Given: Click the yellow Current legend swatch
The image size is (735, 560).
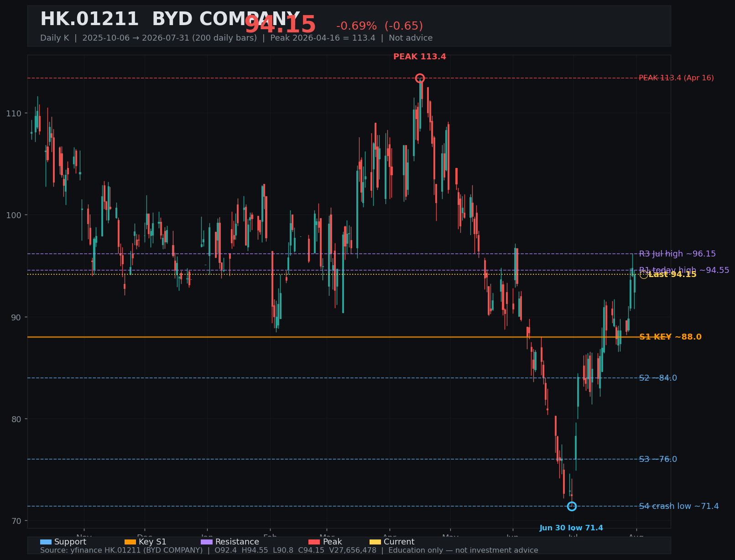Looking at the screenshot, I should pyautogui.click(x=375, y=542).
